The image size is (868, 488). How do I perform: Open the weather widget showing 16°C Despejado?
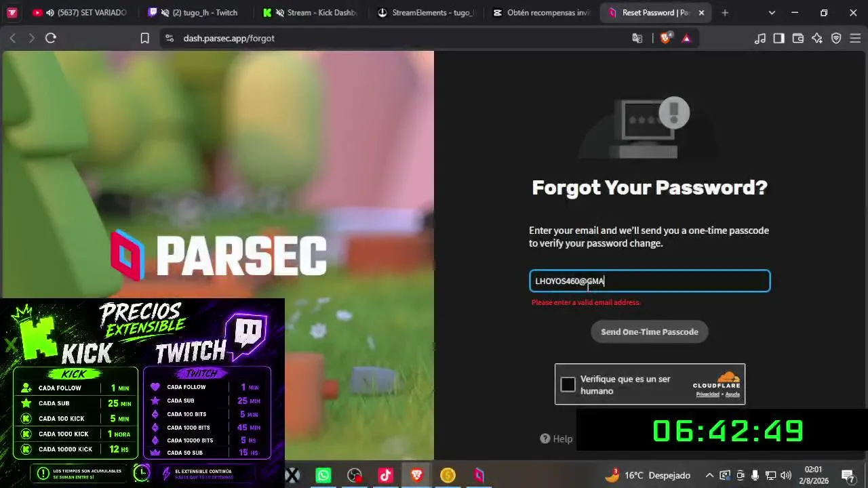click(647, 475)
